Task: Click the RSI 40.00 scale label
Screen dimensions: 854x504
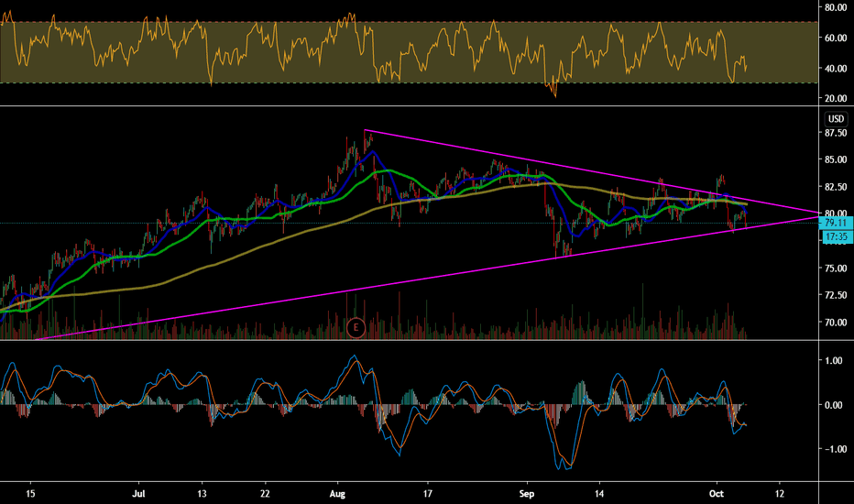Action: pyautogui.click(x=836, y=69)
